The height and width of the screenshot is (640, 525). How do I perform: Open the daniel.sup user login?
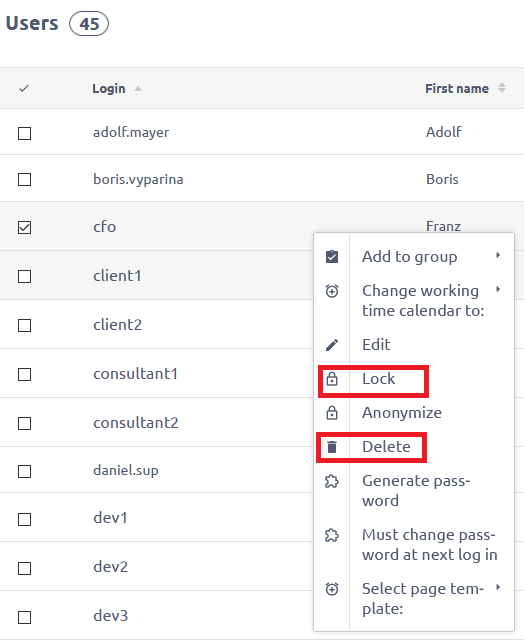click(x=126, y=471)
